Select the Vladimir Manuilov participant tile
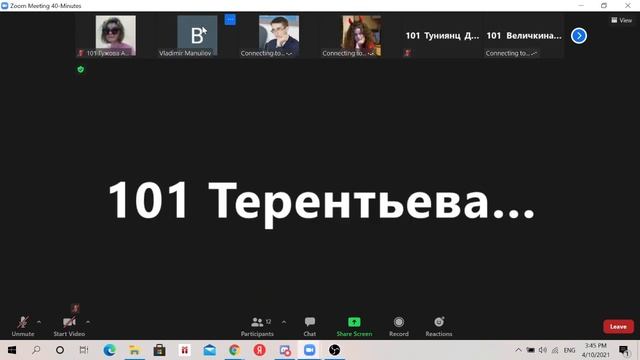Screen dimensions: 640x360 [x=197, y=36]
